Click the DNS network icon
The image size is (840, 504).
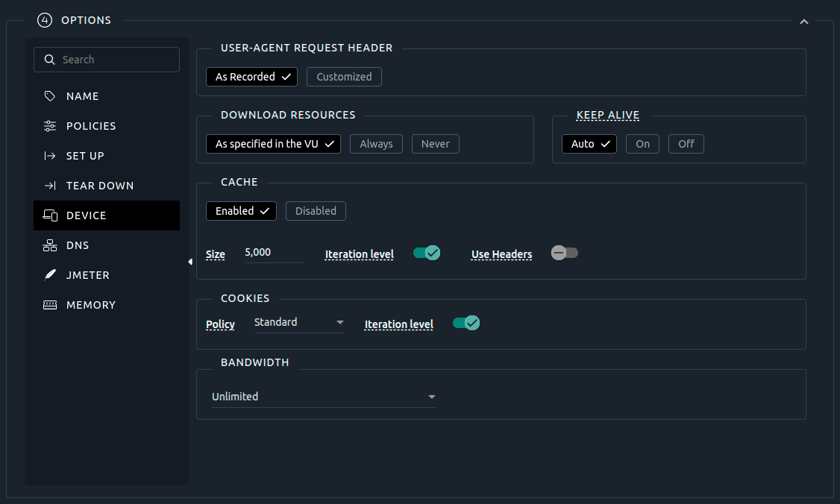coord(50,245)
